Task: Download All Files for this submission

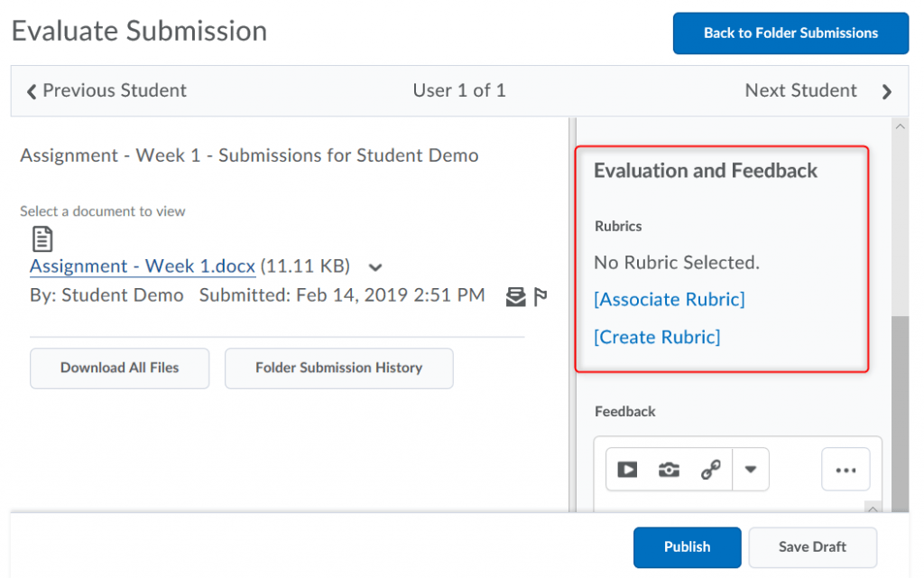Action: pyautogui.click(x=119, y=368)
